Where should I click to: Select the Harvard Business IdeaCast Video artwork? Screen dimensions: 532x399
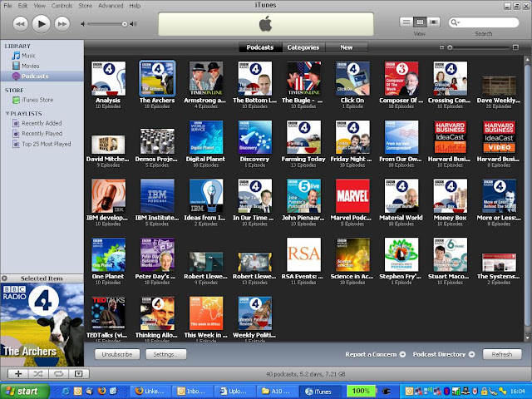(x=499, y=137)
